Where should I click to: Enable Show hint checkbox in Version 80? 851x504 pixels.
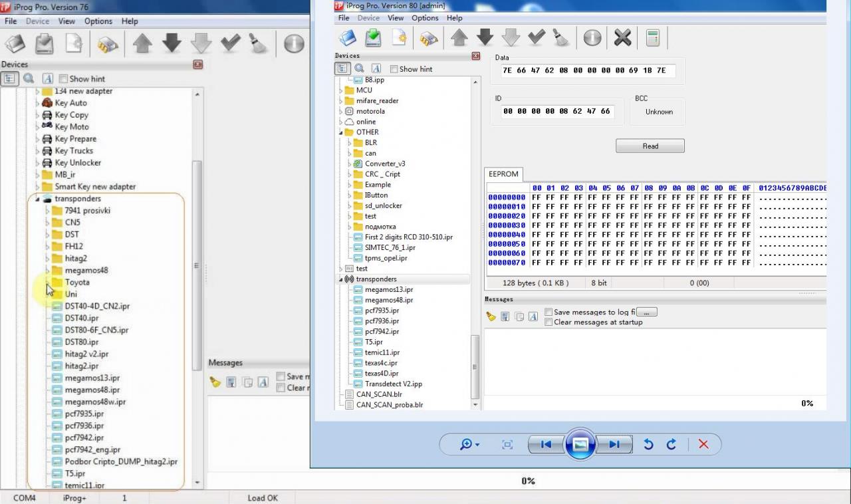click(394, 69)
